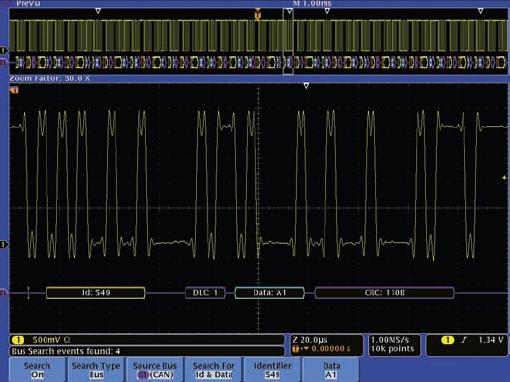
Task: Click the orange channel marker at main graticule corner
Action: click(14, 90)
